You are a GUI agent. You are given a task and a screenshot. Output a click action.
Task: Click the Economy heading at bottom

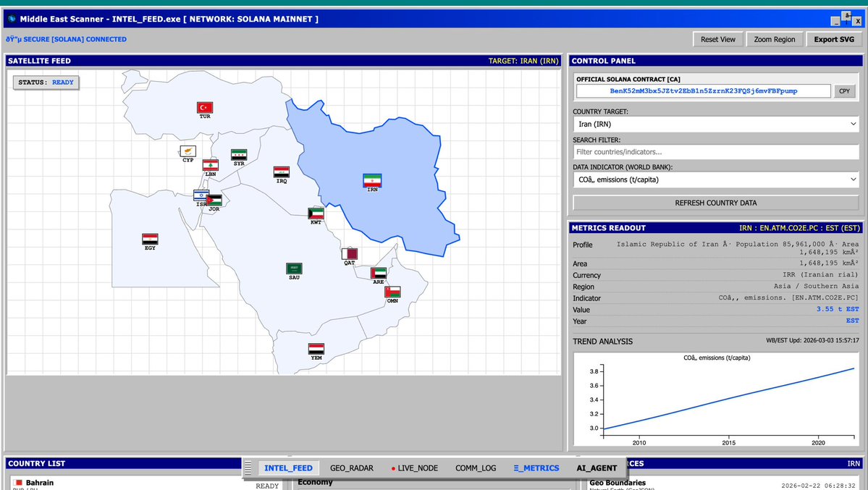(x=315, y=482)
